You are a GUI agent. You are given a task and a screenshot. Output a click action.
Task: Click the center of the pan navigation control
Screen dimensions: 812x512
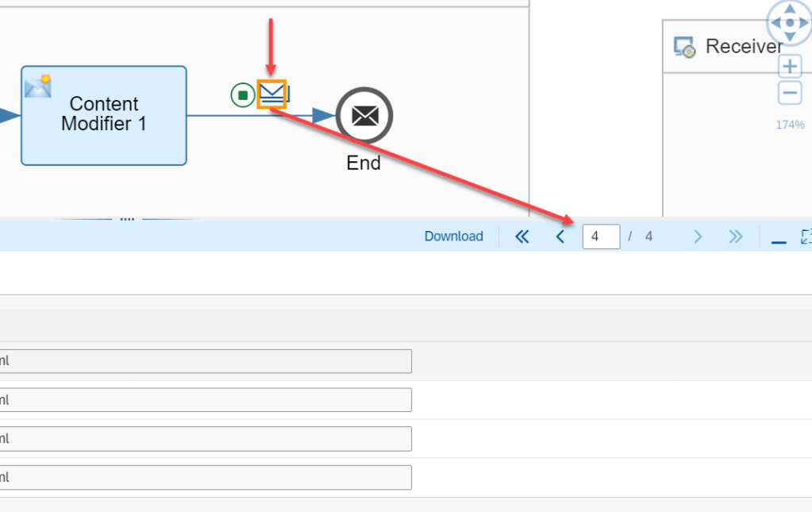tap(790, 22)
